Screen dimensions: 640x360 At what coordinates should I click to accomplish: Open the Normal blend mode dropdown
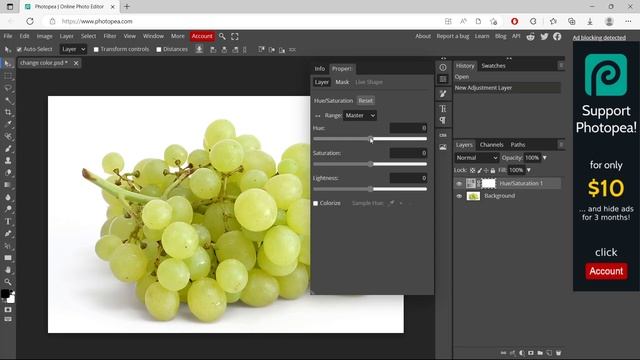click(x=477, y=158)
